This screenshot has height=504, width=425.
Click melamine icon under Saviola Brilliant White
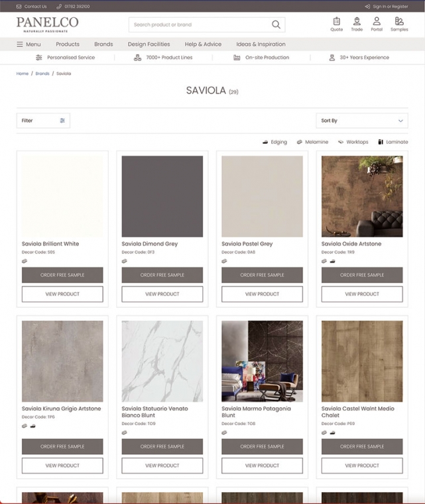(x=25, y=261)
